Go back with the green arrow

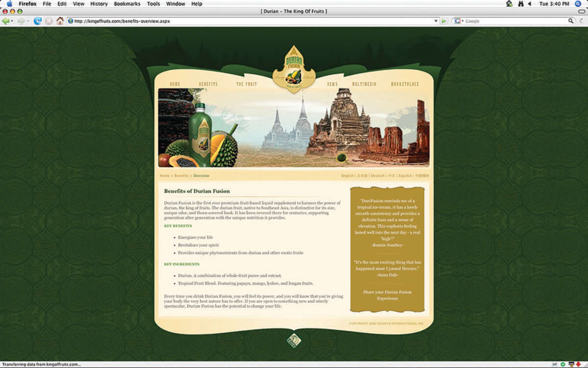click(5, 21)
